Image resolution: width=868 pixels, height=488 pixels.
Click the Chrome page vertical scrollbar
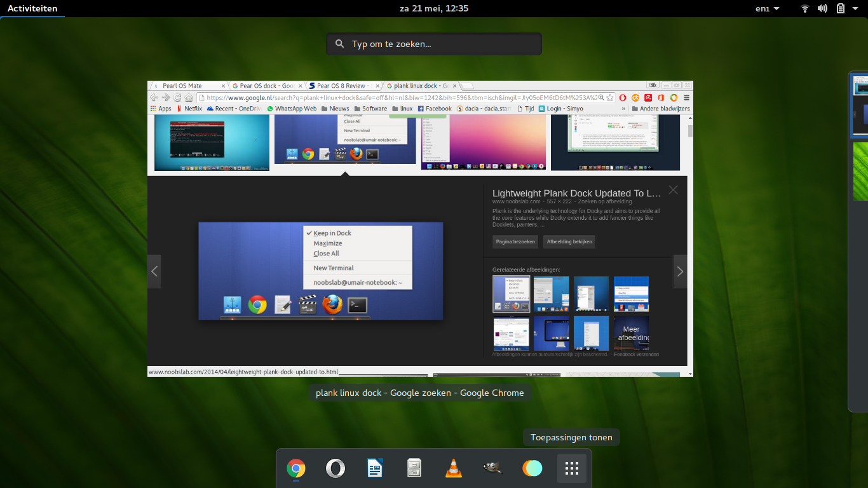pyautogui.click(x=690, y=132)
